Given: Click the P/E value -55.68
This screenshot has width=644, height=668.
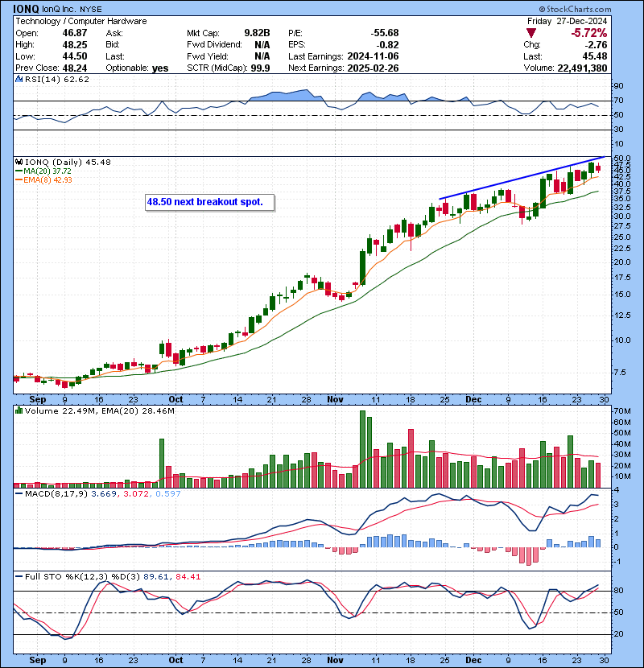Looking at the screenshot, I should coord(385,33).
